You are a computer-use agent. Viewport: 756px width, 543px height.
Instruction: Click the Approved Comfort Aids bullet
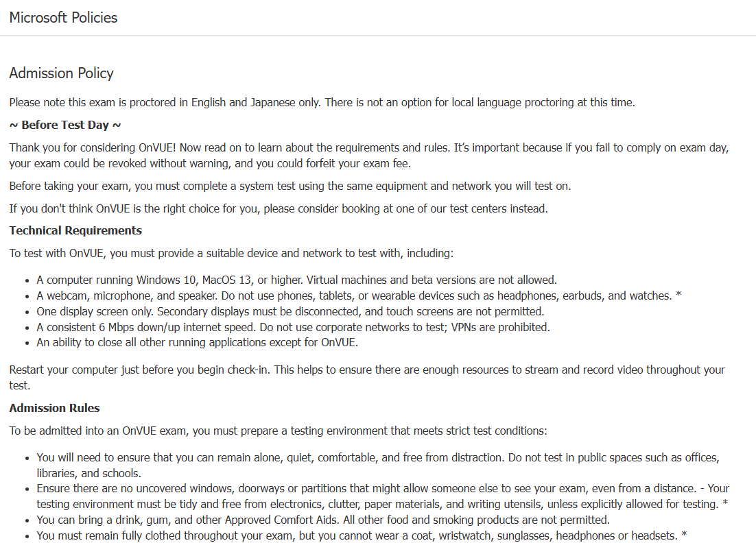tap(323, 520)
